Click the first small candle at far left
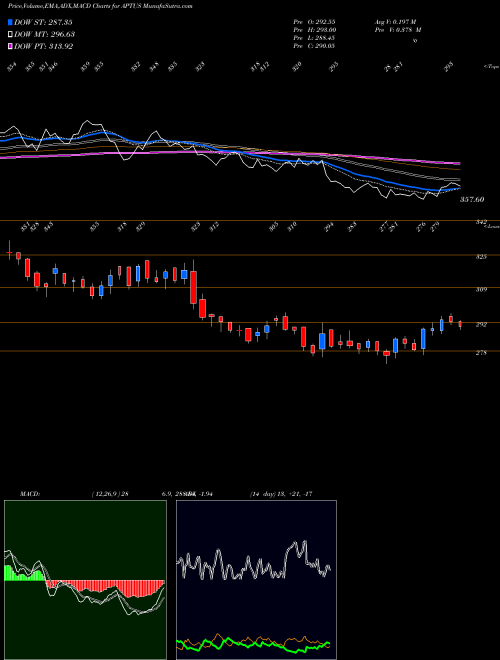500x660 pixels. [x=9, y=252]
